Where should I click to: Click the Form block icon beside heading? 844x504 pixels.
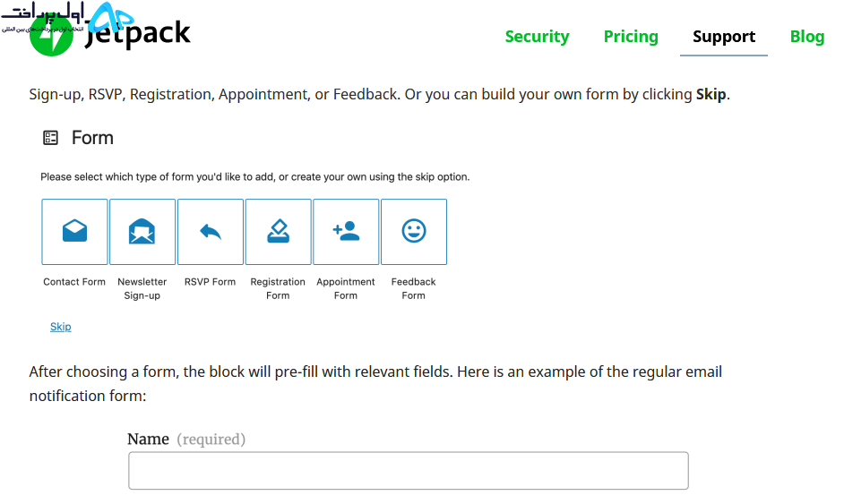(x=50, y=138)
